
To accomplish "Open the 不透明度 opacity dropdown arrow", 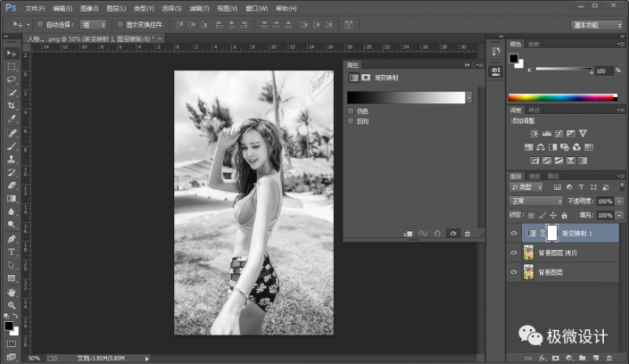I will (x=619, y=202).
